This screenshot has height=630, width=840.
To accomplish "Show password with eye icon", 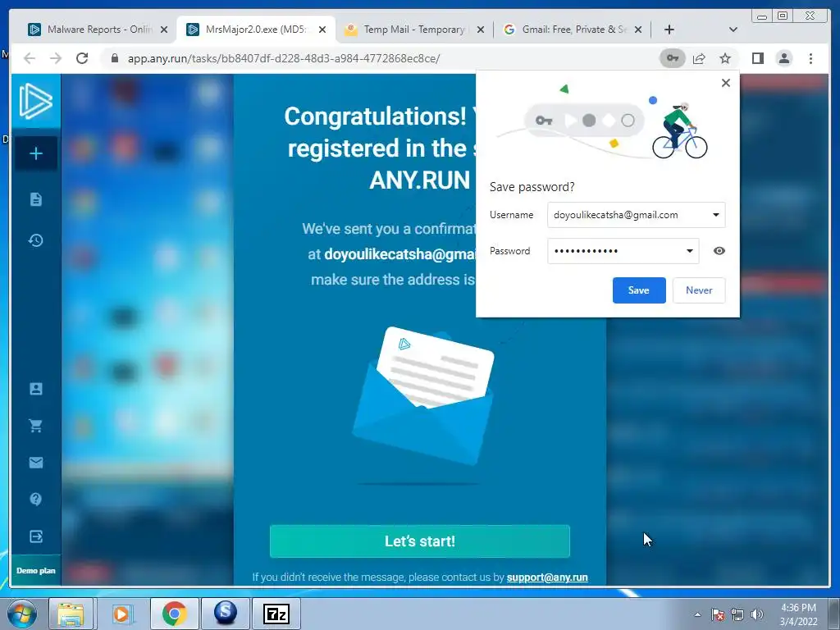I will (x=719, y=251).
